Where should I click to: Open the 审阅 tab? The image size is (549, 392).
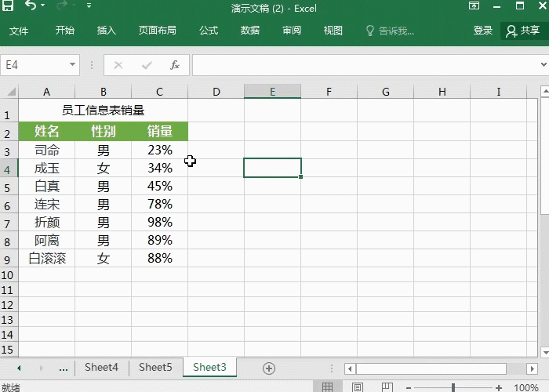click(292, 31)
